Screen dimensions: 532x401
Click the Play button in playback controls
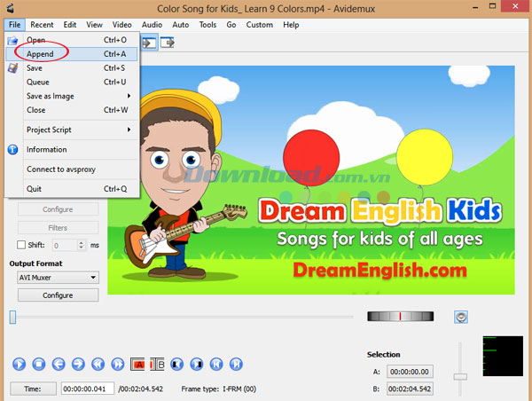[20, 363]
